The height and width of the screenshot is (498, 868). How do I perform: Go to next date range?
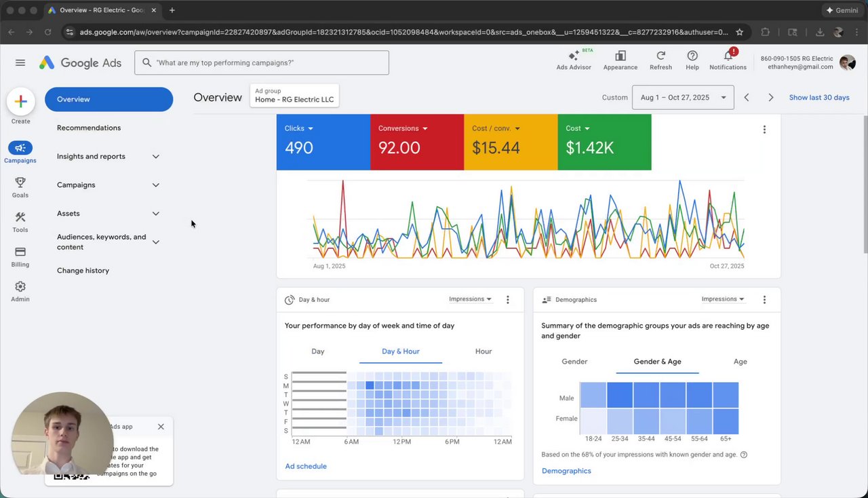pyautogui.click(x=771, y=98)
